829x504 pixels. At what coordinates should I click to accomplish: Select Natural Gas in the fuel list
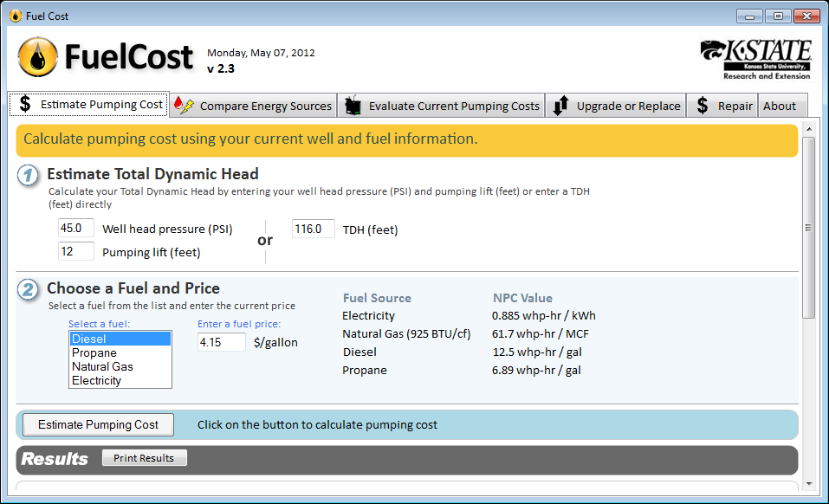pos(120,366)
